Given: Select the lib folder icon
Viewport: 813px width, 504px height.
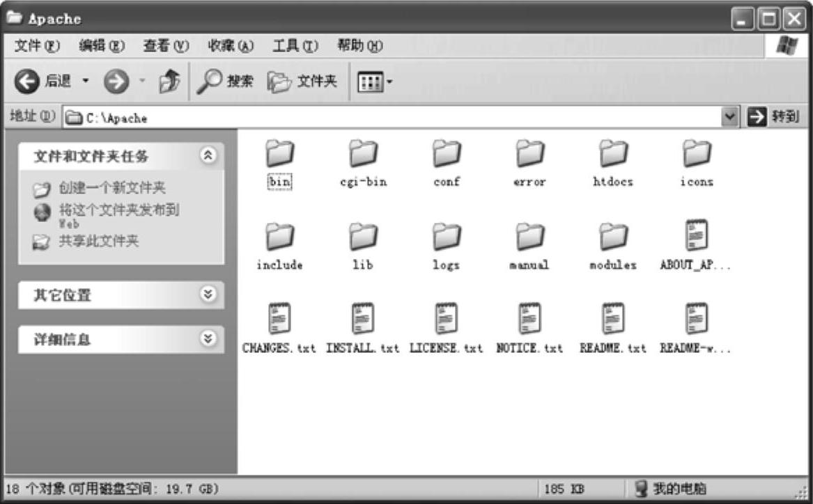Looking at the screenshot, I should [363, 237].
